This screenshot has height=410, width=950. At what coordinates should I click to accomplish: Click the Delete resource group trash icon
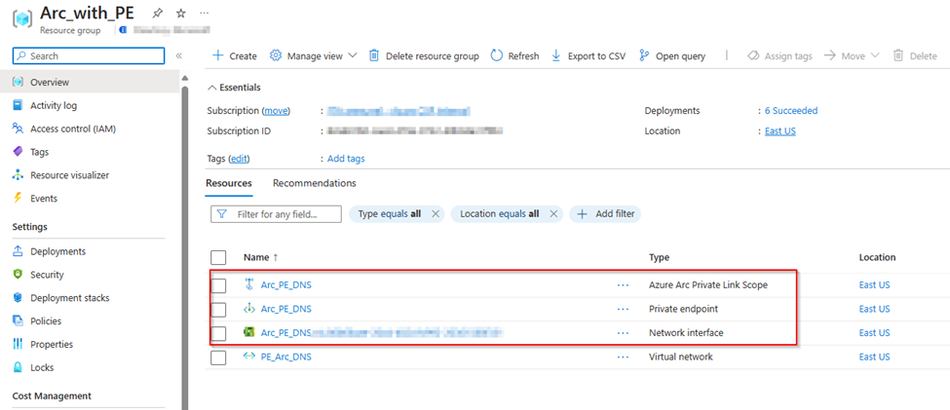374,56
